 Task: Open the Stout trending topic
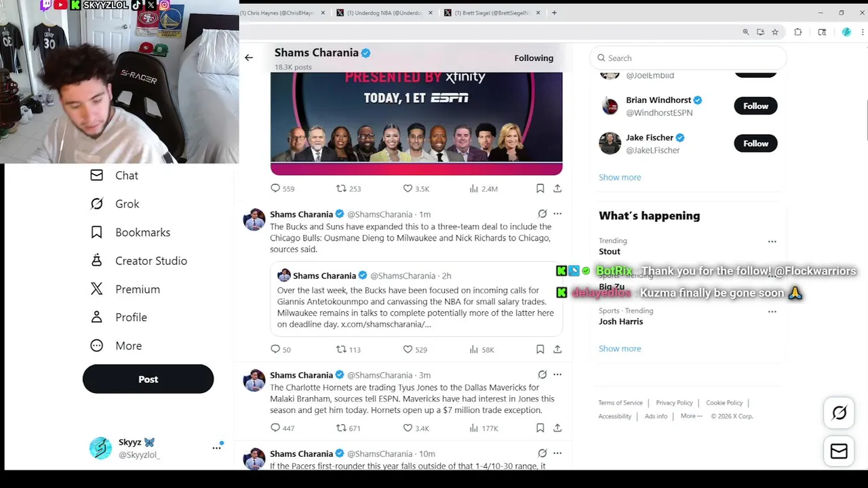tap(610, 251)
